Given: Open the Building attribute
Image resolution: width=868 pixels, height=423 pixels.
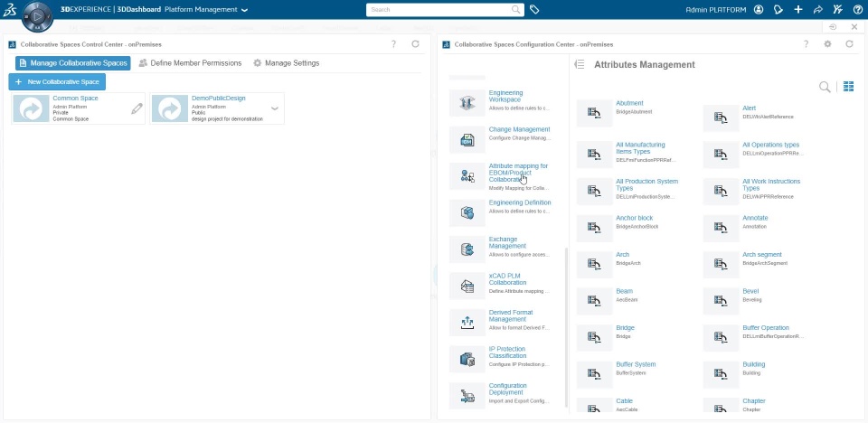Looking at the screenshot, I should (x=754, y=364).
